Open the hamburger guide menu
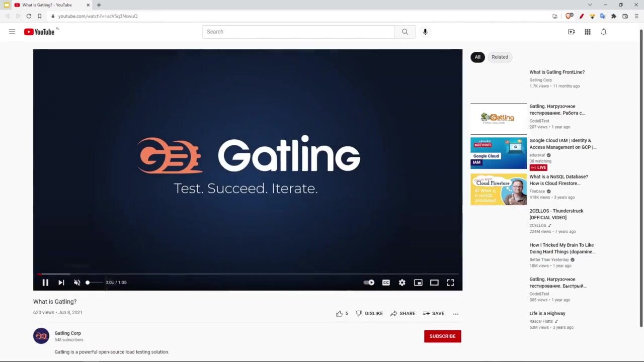The image size is (644, 362). point(12,32)
